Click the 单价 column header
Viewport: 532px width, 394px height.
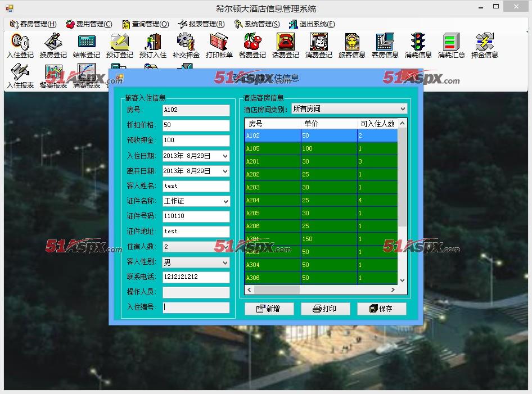coord(329,124)
